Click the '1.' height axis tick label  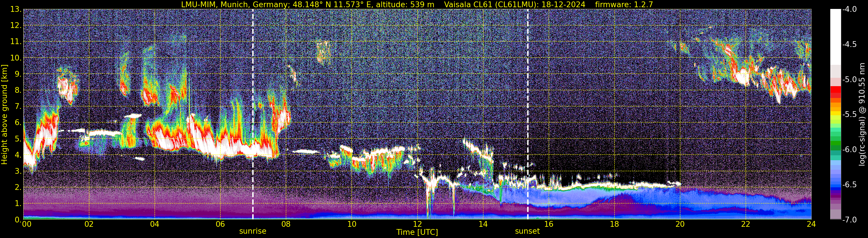[18, 203]
